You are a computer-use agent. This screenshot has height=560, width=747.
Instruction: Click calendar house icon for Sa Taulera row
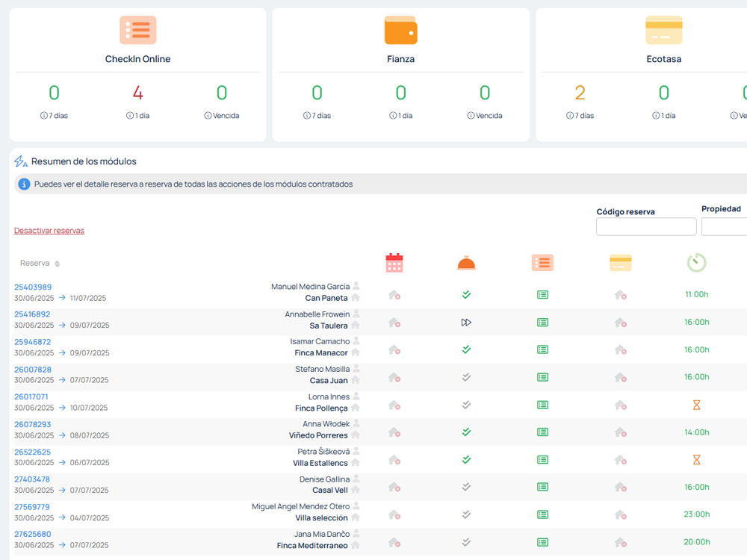coord(394,323)
